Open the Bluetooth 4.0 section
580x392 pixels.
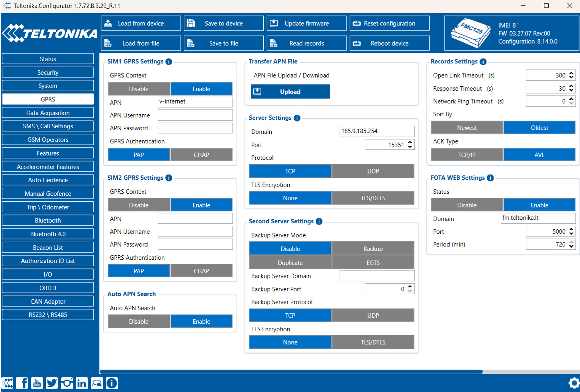click(48, 234)
